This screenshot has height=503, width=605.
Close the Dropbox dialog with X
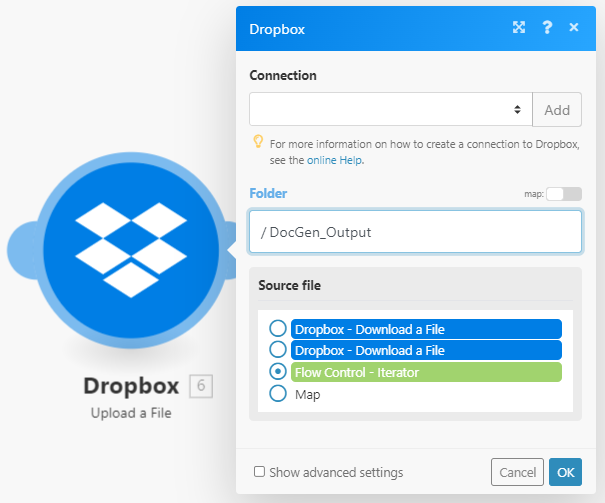574,27
